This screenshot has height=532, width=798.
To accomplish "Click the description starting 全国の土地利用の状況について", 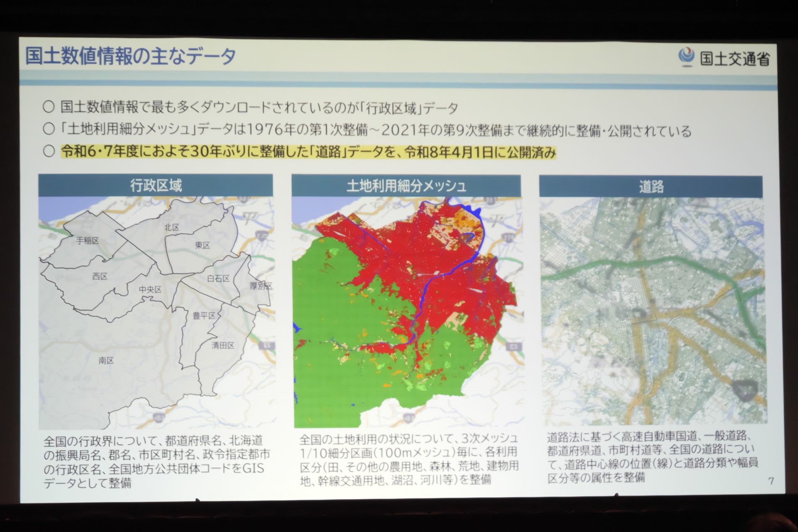I will click(409, 459).
